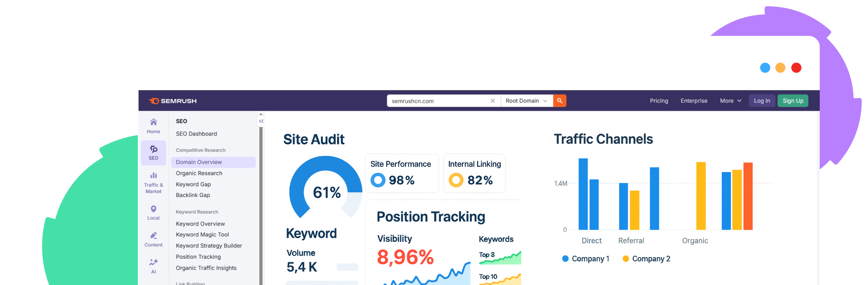The width and height of the screenshot is (868, 285).
Task: Click the Site Performance 98% card
Action: pos(402,173)
